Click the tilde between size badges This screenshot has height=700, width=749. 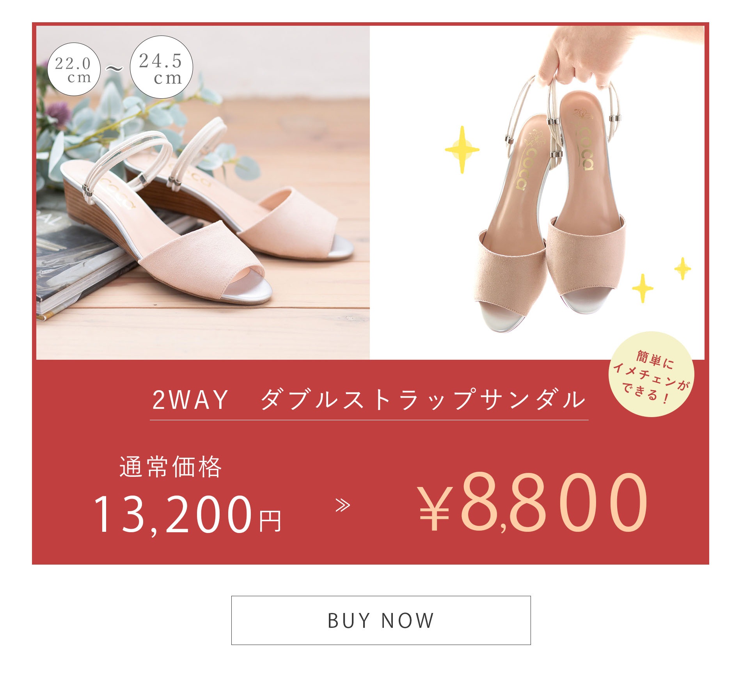tap(115, 69)
